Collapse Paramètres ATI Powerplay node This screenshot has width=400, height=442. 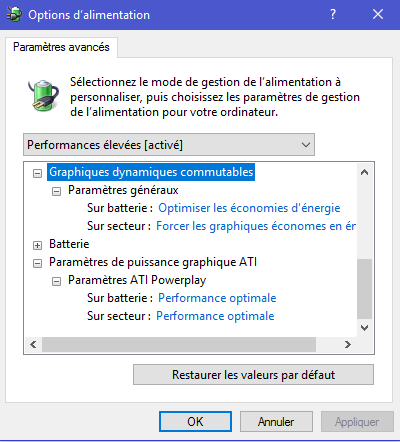[x=56, y=281]
